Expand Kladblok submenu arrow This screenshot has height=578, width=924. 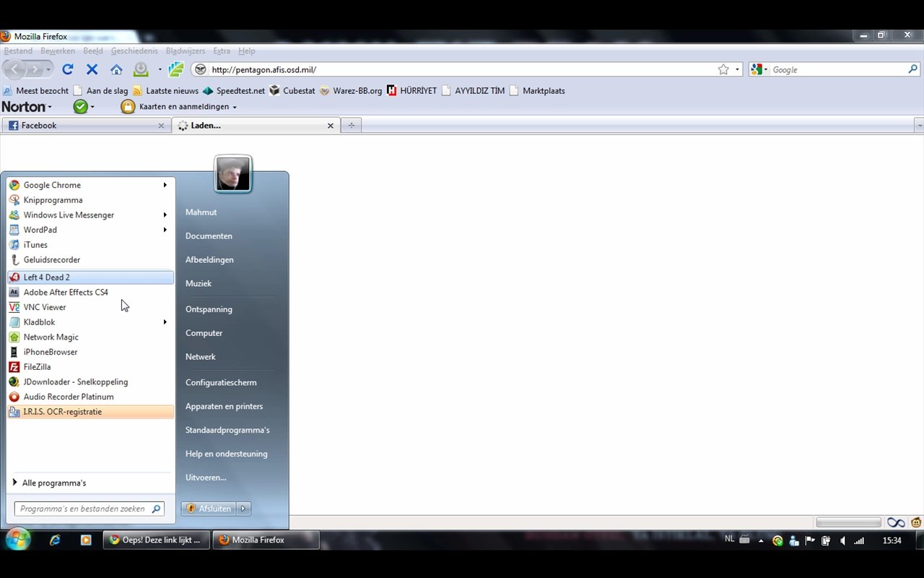pos(165,322)
